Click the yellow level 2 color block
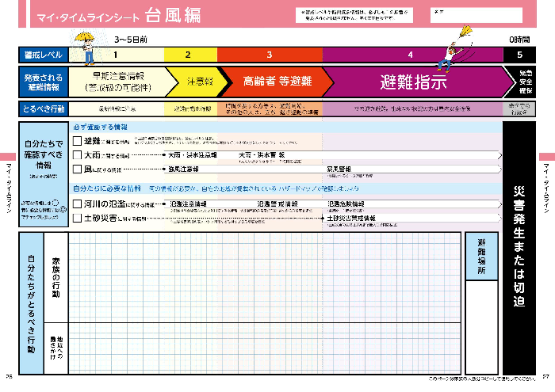This screenshot has width=555, height=392. coord(189,55)
